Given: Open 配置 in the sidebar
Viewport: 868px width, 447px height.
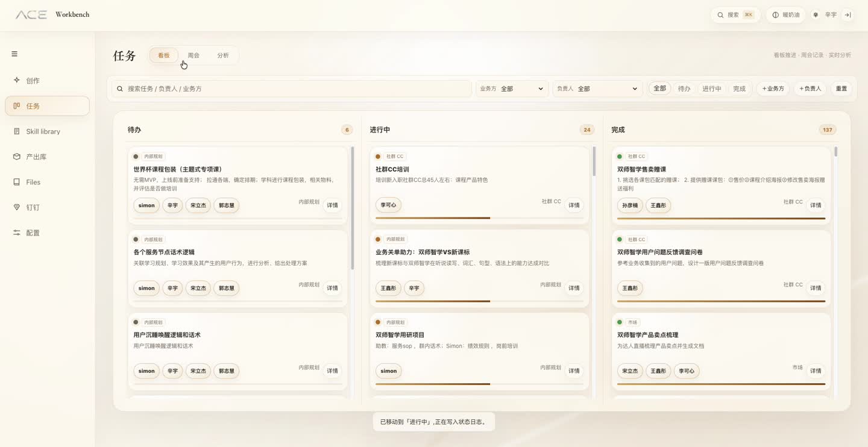Looking at the screenshot, I should pos(47,233).
